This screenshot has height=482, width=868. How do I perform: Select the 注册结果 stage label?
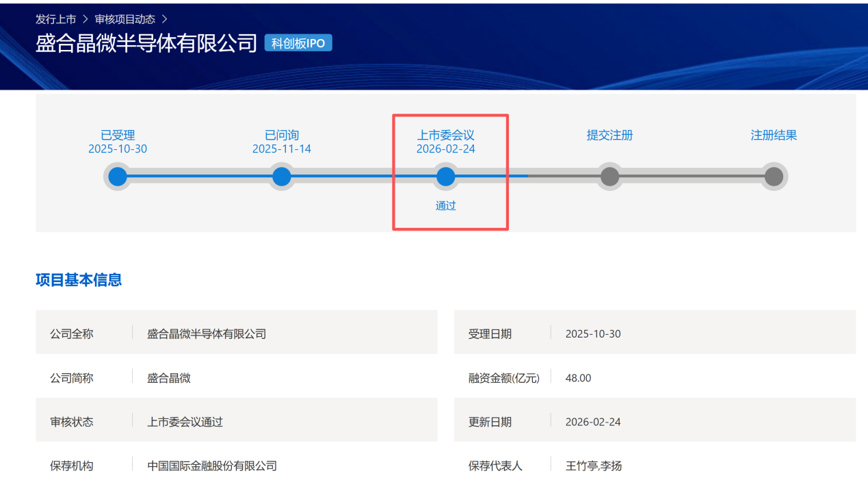click(773, 135)
